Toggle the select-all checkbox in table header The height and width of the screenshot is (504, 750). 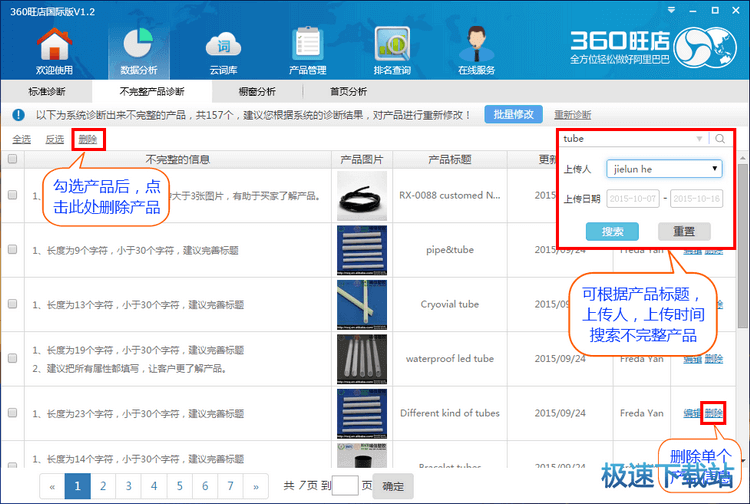point(12,159)
